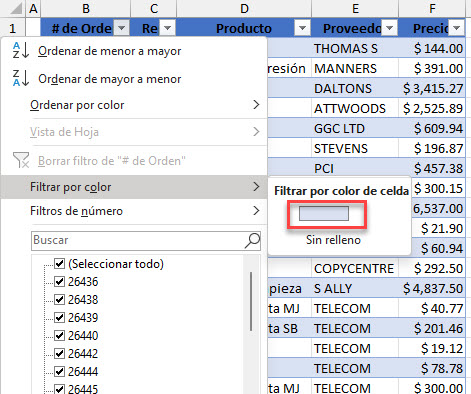Select row 1 header
Viewport: 471px width, 394px height.
click(x=12, y=28)
